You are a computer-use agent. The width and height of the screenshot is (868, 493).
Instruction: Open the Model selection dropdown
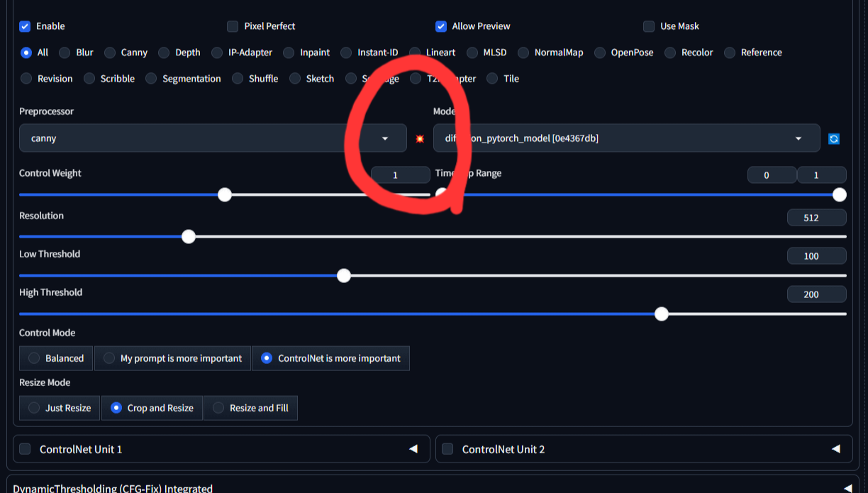[626, 138]
